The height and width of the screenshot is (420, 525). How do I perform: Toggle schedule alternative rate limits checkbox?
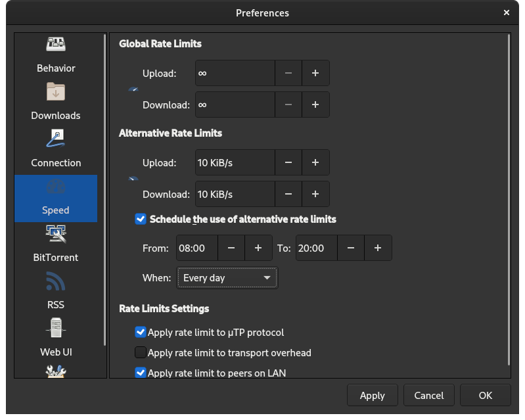(x=141, y=219)
